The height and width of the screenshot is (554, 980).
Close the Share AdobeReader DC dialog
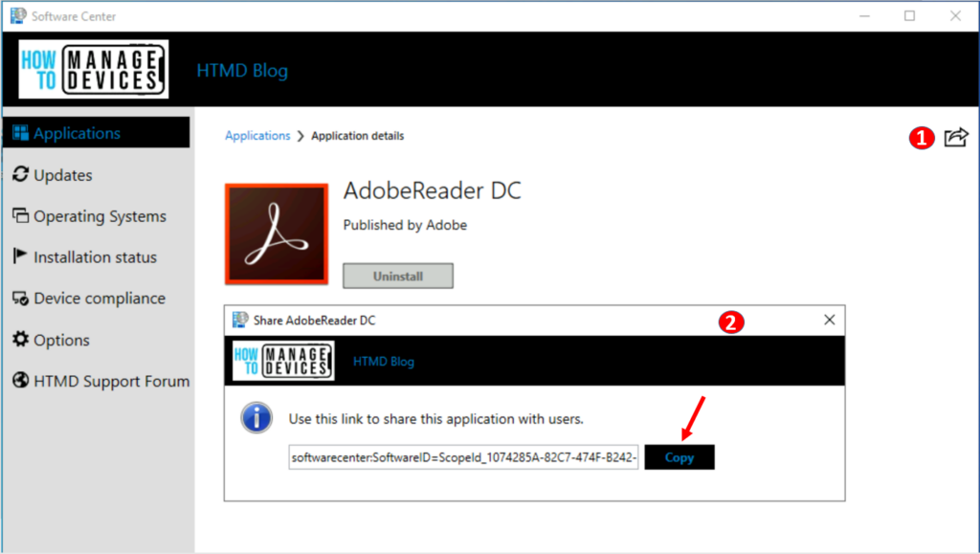[x=830, y=320]
